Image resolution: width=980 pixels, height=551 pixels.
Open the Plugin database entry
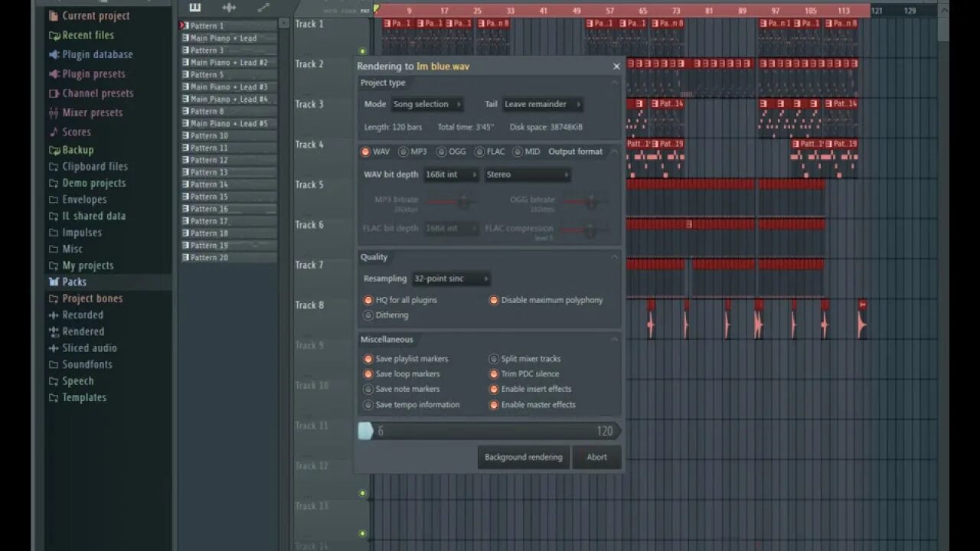point(90,54)
